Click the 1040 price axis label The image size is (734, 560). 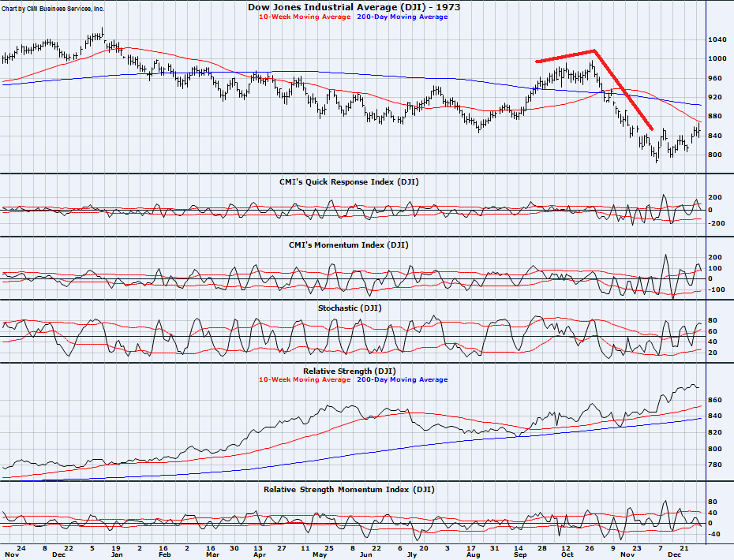coord(717,39)
